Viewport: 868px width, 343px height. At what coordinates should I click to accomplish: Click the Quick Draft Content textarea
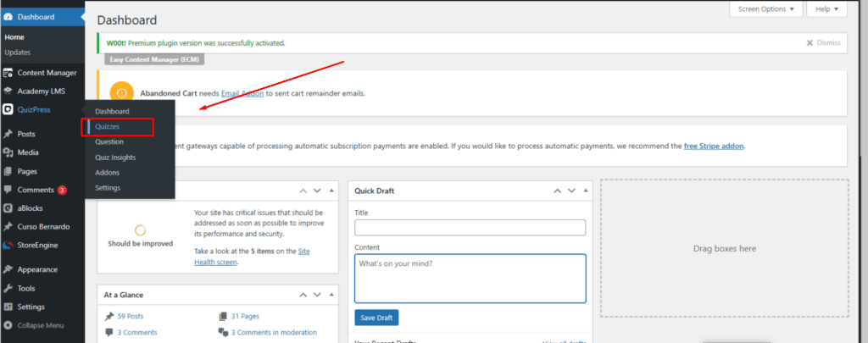pos(470,279)
